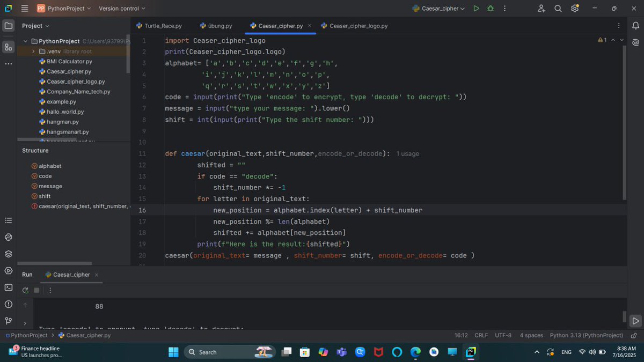Open the main hamburger menu
Screen dimensions: 644x362
click(x=25, y=9)
